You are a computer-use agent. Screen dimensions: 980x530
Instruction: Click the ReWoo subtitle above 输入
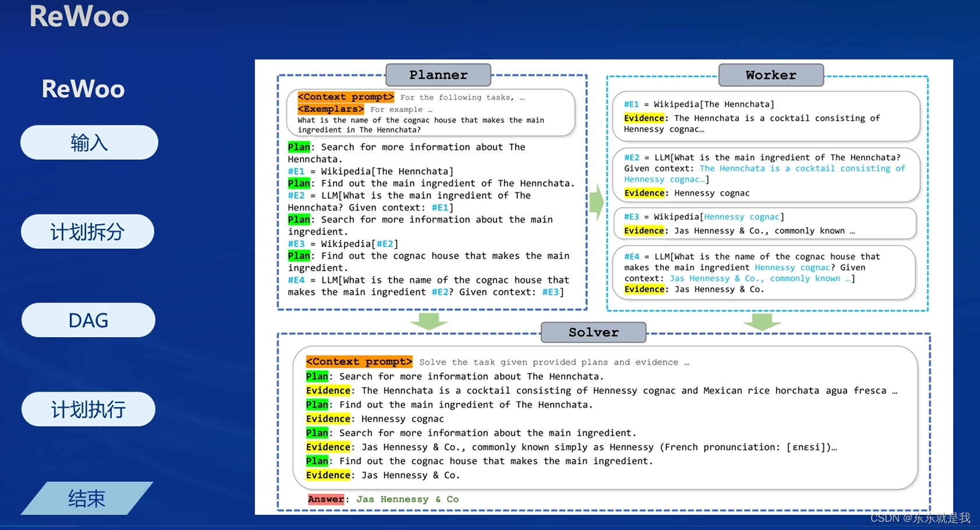click(x=83, y=89)
